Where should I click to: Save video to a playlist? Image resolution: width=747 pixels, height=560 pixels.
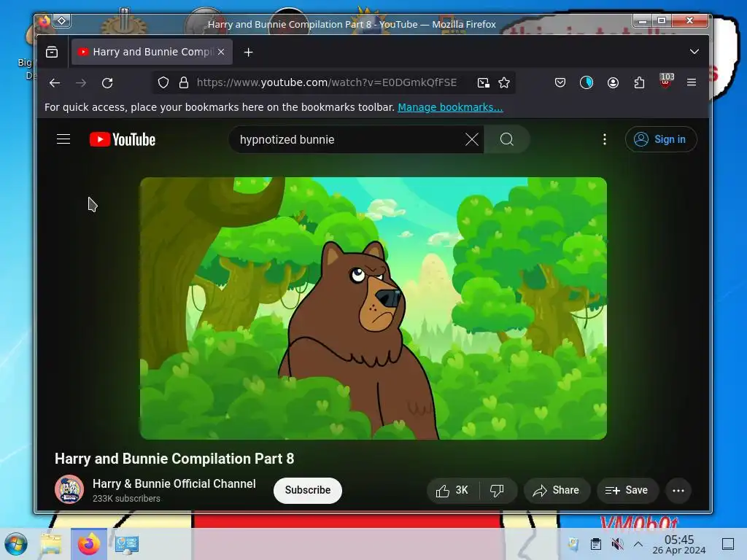pyautogui.click(x=627, y=491)
